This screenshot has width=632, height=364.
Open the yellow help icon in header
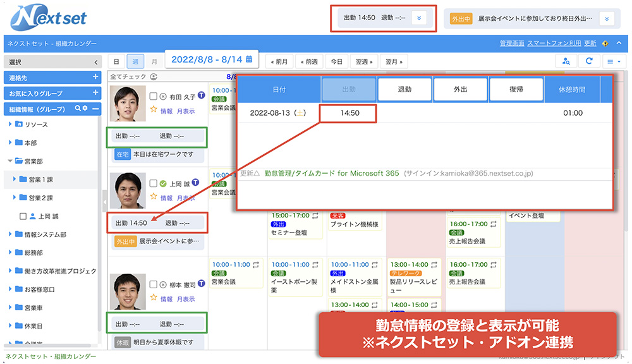coord(605,43)
